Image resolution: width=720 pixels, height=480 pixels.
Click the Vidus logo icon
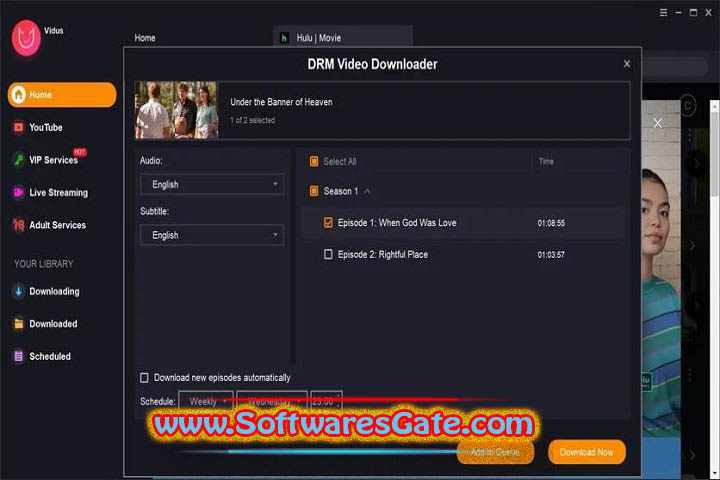click(x=26, y=38)
